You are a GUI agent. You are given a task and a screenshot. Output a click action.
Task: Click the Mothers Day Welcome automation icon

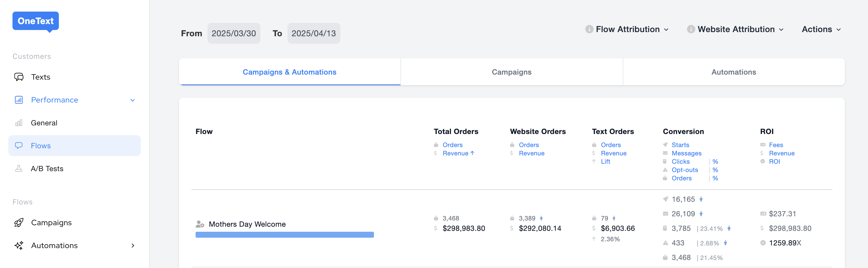pos(200,224)
